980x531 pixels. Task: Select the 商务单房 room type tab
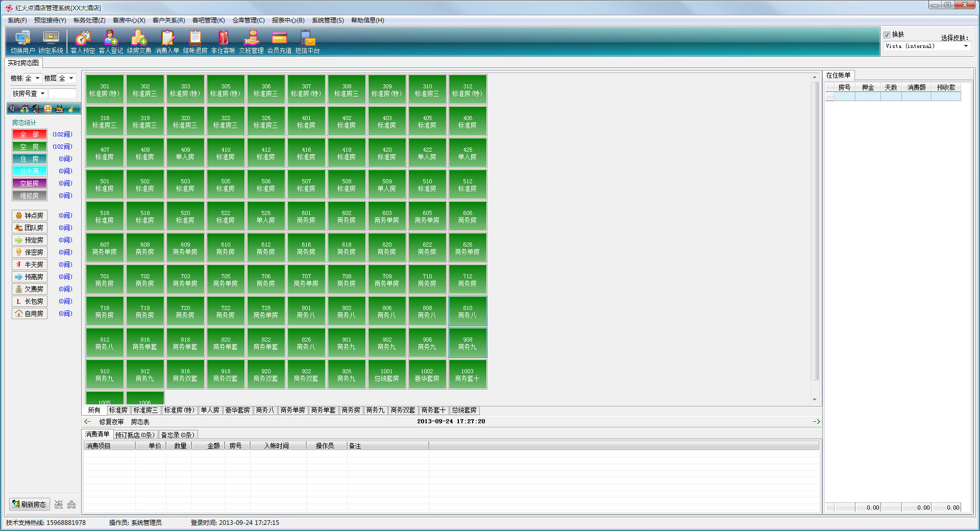tap(293, 410)
